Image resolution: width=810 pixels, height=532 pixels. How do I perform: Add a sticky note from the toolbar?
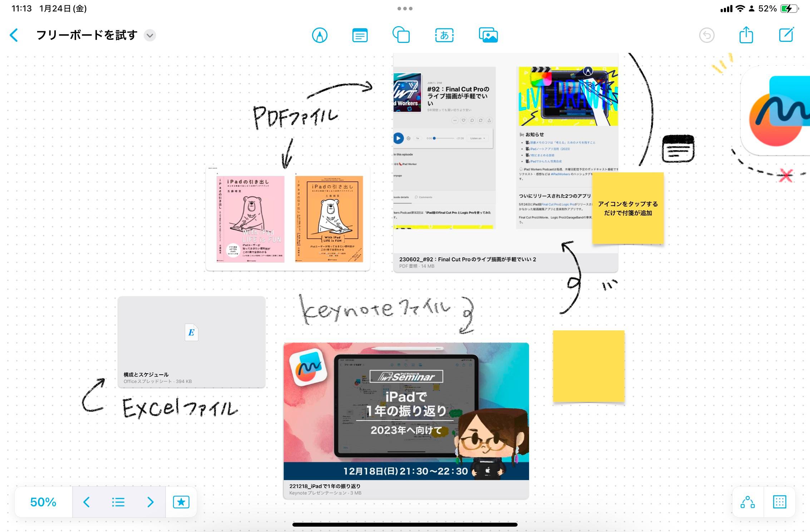(360, 35)
